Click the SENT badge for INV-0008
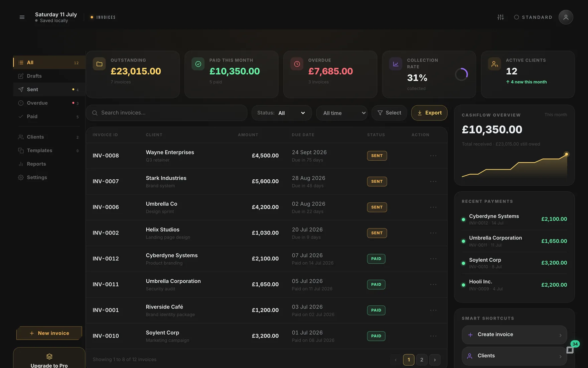The width and height of the screenshot is (588, 368). pos(377,156)
